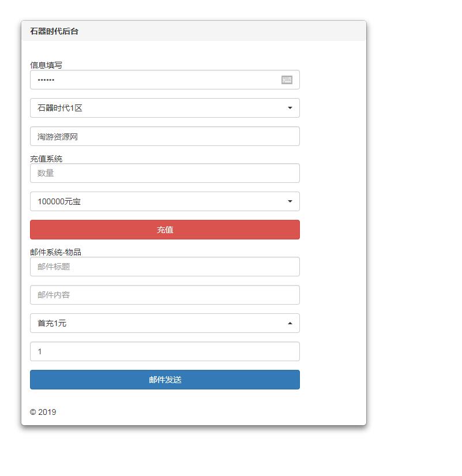Viewport: 462px width, 476px height.
Task: Click the up caret beside 首充1元
Action: pos(290,323)
